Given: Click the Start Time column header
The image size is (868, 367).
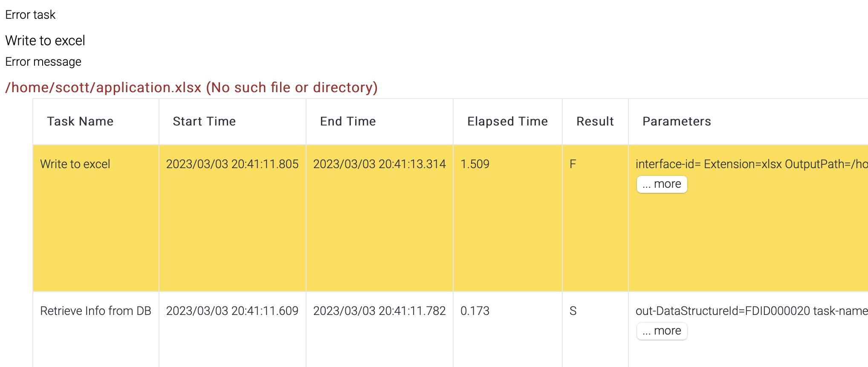Looking at the screenshot, I should pos(204,122).
